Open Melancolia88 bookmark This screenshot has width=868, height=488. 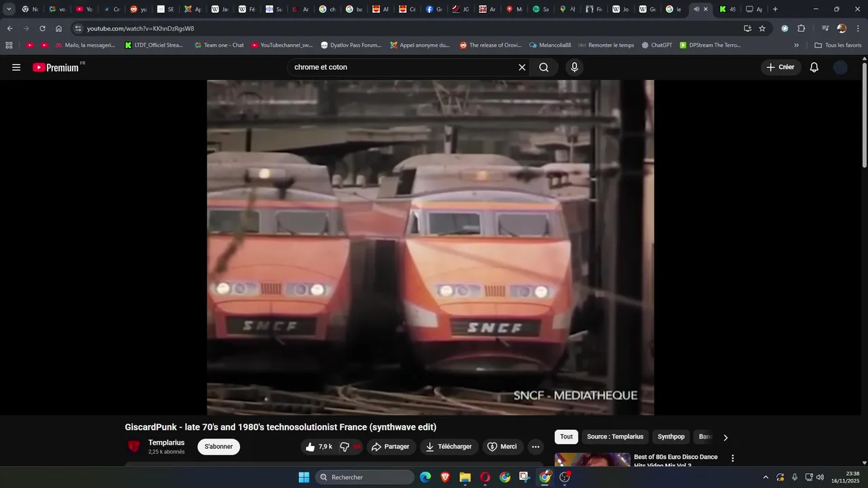550,45
